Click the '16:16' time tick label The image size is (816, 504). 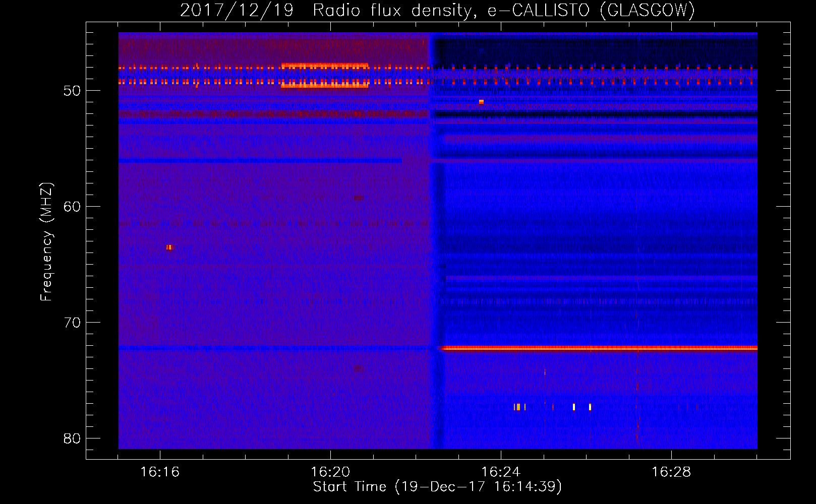point(160,472)
